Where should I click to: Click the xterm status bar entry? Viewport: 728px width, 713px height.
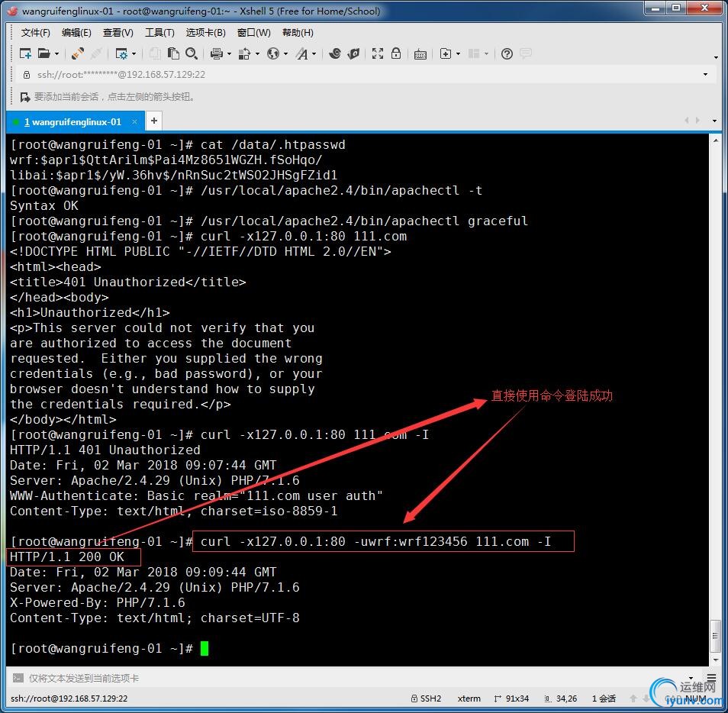click(x=469, y=698)
